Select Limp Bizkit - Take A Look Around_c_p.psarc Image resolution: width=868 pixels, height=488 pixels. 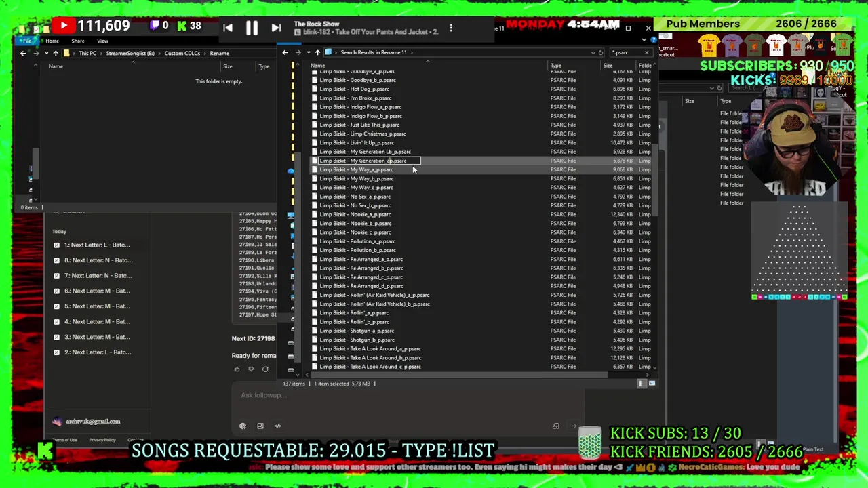point(370,367)
